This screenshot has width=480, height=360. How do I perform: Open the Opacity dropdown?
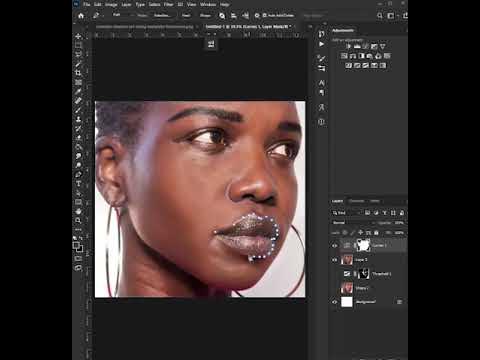(x=399, y=223)
